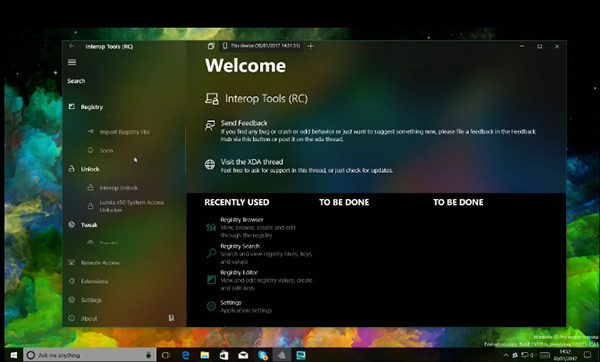Click the Welcome heading

pyautogui.click(x=245, y=65)
